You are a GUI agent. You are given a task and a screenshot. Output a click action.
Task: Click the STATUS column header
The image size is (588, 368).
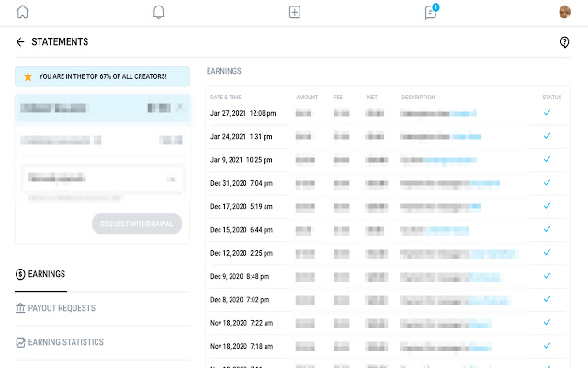tap(551, 98)
